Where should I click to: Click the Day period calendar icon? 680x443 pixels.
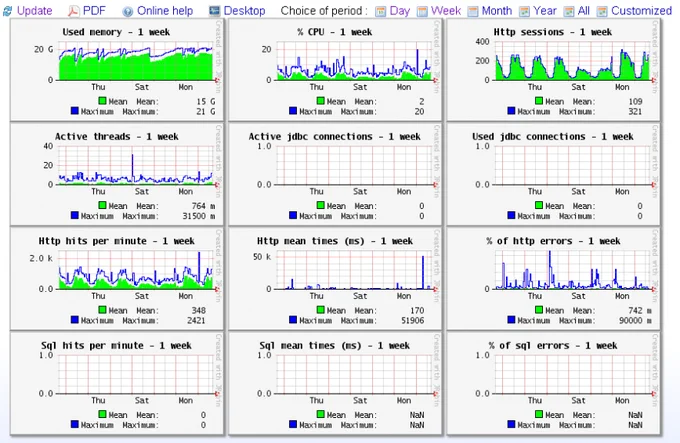pos(380,11)
